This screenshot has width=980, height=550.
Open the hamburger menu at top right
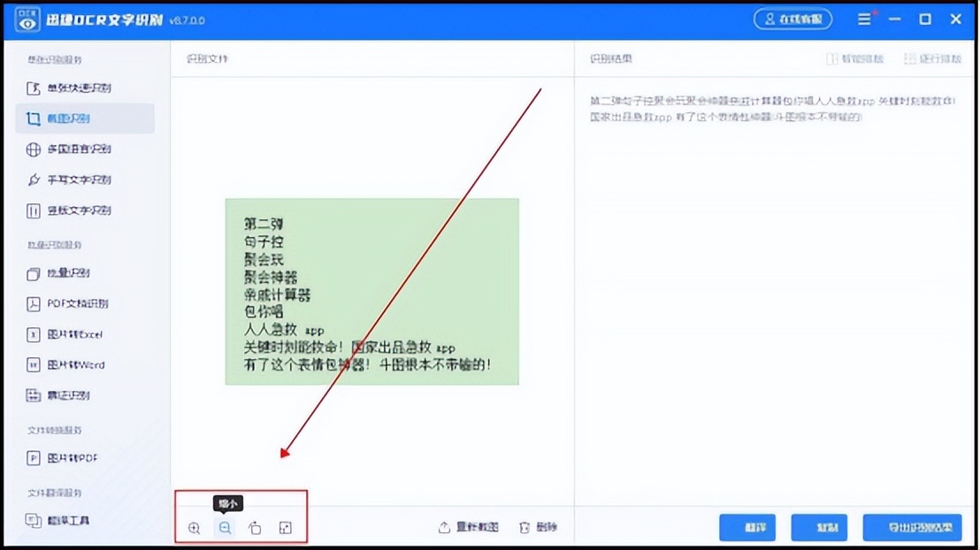coord(864,19)
